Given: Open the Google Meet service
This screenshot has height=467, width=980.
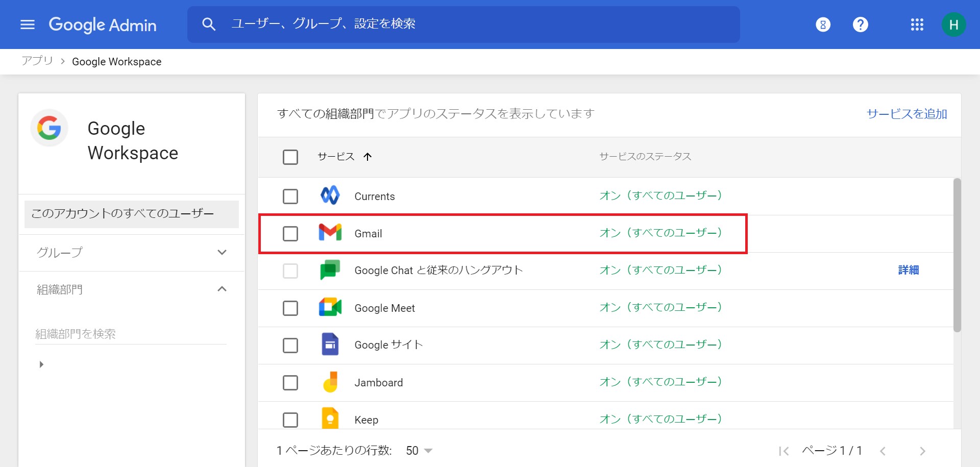Looking at the screenshot, I should point(384,308).
